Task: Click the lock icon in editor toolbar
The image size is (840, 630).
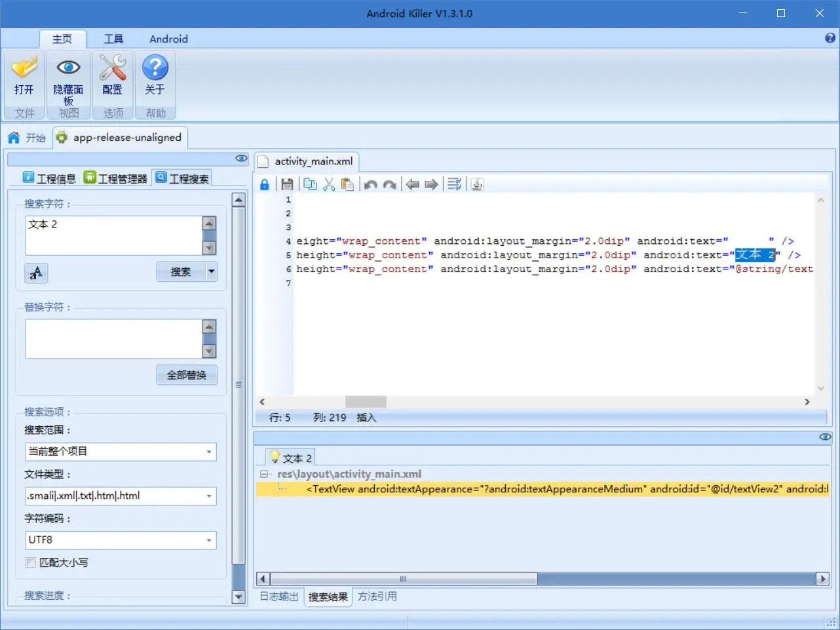Action: coord(265,185)
